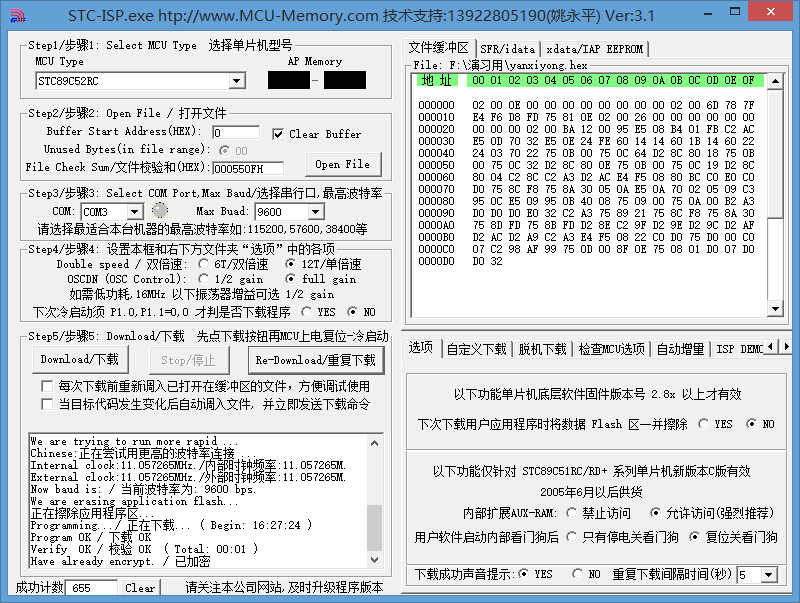Image resolution: width=800 pixels, height=603 pixels.
Task: Click the COM port status indicator light
Action: tap(160, 210)
